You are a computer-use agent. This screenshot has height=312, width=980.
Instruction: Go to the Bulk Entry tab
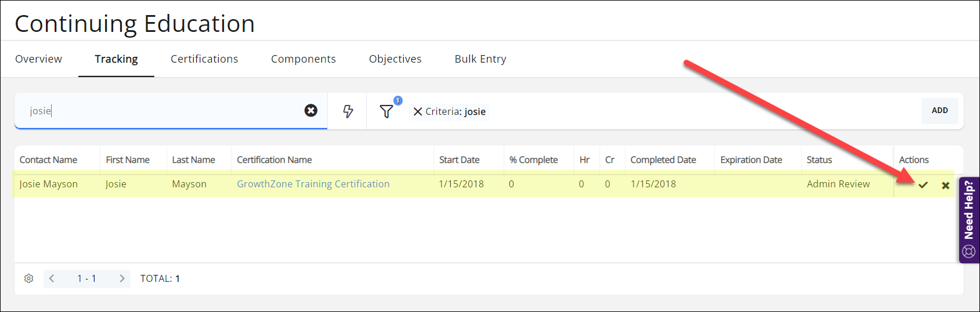pyautogui.click(x=480, y=59)
